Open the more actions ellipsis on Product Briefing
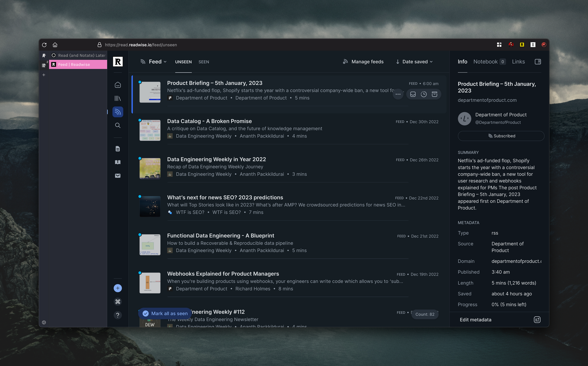This screenshot has width=588, height=366. (398, 94)
